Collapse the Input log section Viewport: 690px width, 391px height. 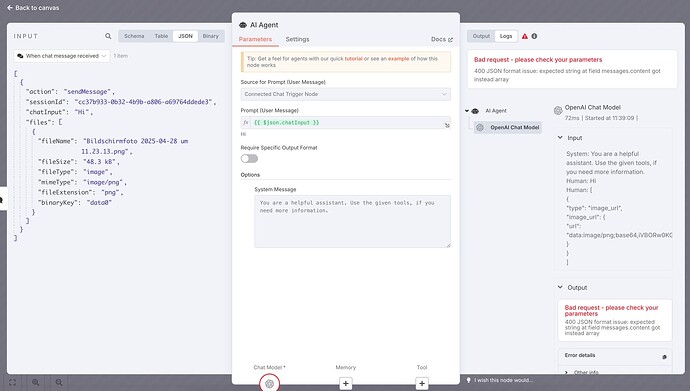[x=560, y=138]
